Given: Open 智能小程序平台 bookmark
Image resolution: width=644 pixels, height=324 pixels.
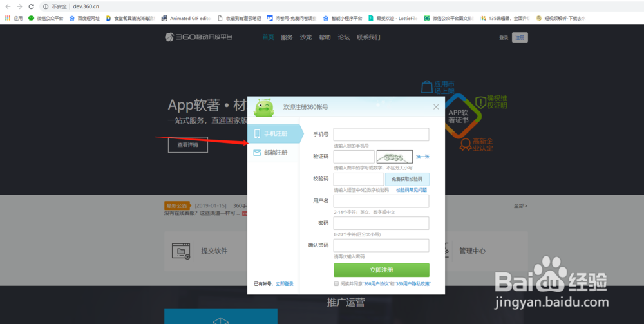Looking at the screenshot, I should [x=343, y=18].
